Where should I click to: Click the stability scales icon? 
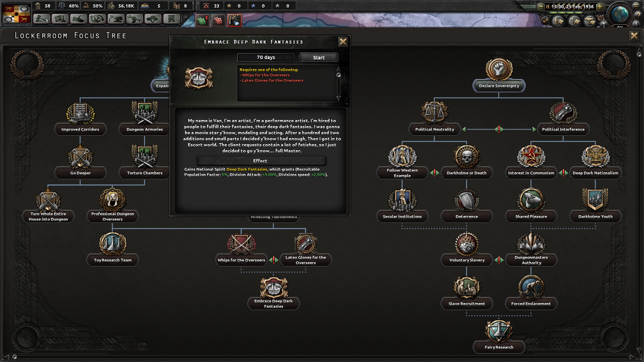coord(62,6)
